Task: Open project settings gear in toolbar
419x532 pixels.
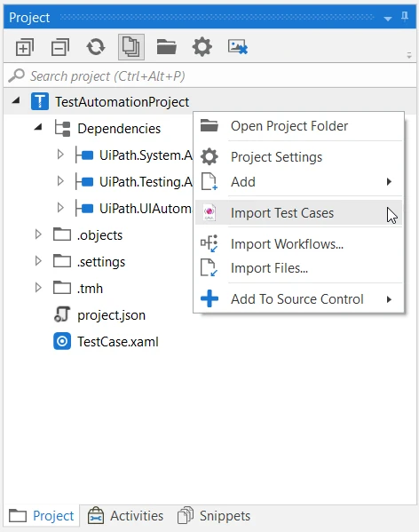Action: [202, 47]
